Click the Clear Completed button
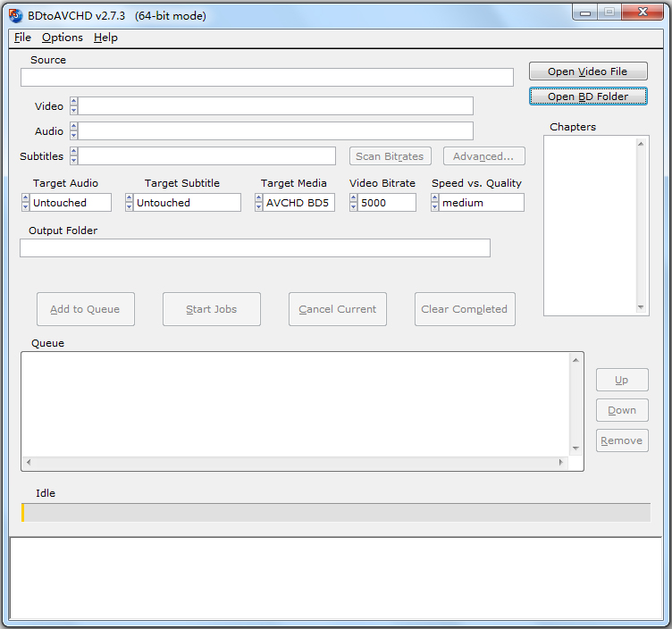Viewport: 672px width, 629px height. pos(465,309)
